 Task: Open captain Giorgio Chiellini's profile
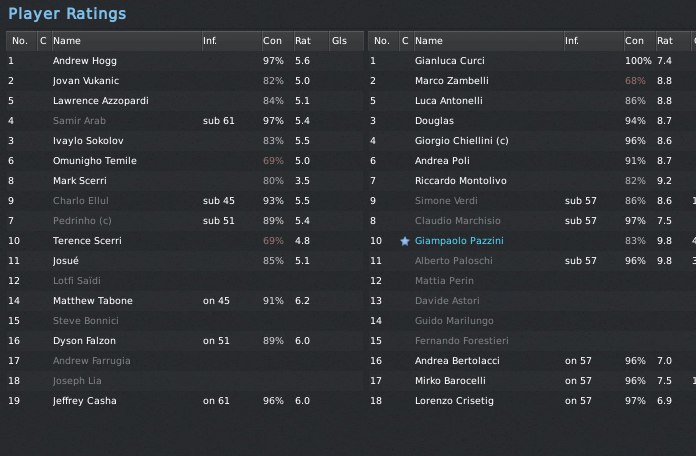click(x=461, y=141)
